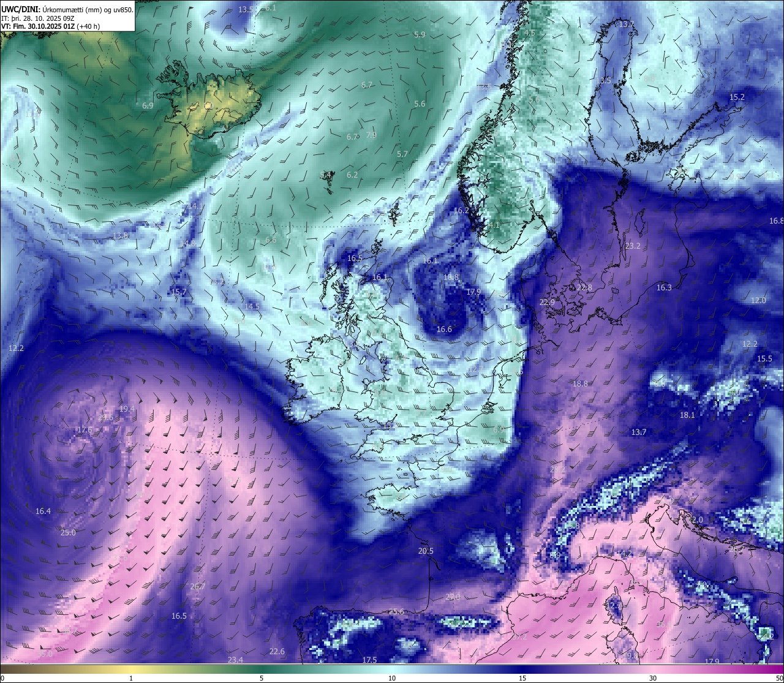
Task: Click the 'UWC/DINI: Úrkomumætti (mm) og uv850.' title
Action: coord(67,10)
